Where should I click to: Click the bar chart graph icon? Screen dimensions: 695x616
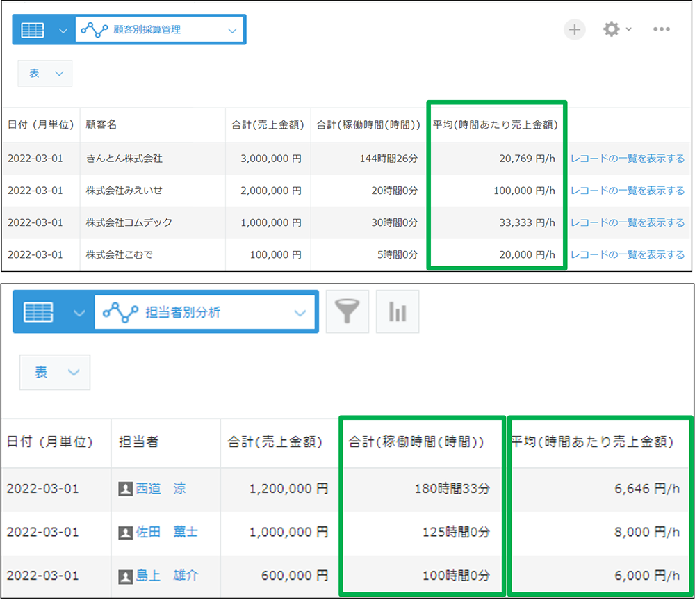[398, 312]
